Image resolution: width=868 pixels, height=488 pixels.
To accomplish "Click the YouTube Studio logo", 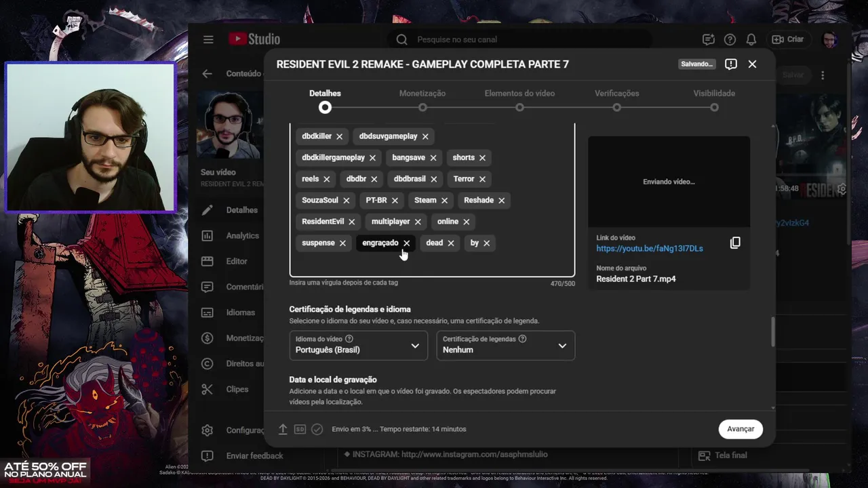I will (x=254, y=39).
